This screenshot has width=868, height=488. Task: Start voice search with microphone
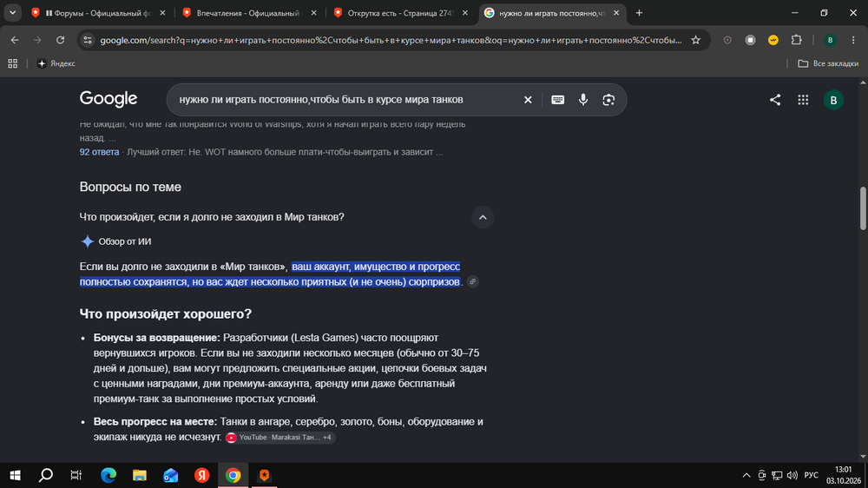(583, 100)
